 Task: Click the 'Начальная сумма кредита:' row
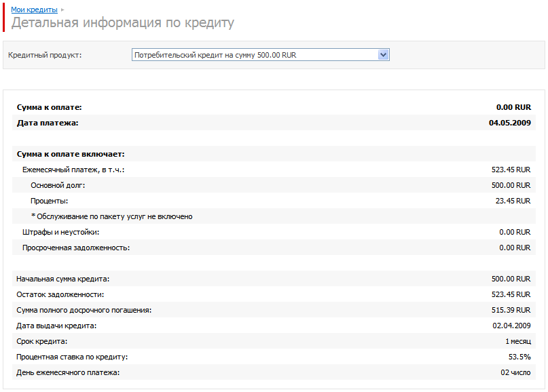pyautogui.click(x=274, y=279)
